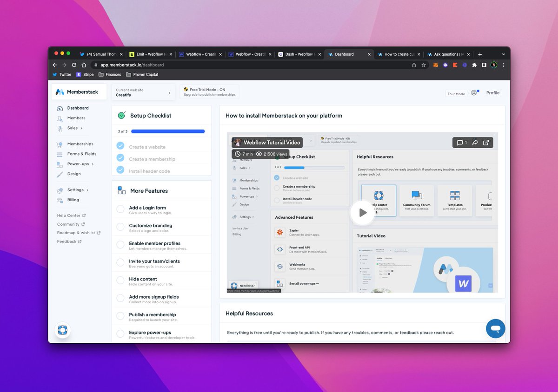This screenshot has width=558, height=392.
Task: Switch to the Emit - Webflow tab
Action: pos(150,54)
